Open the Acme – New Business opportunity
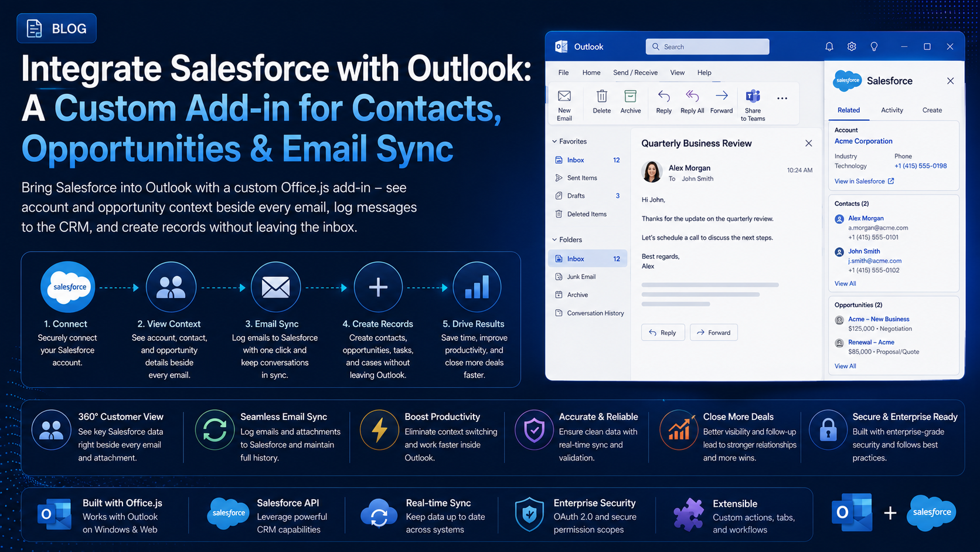 coord(879,319)
